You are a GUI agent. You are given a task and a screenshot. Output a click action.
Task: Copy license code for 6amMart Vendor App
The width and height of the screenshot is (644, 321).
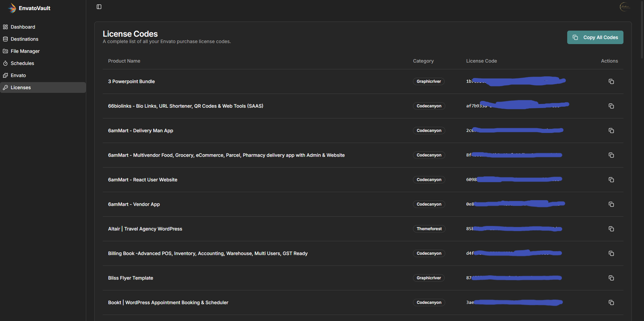611,204
